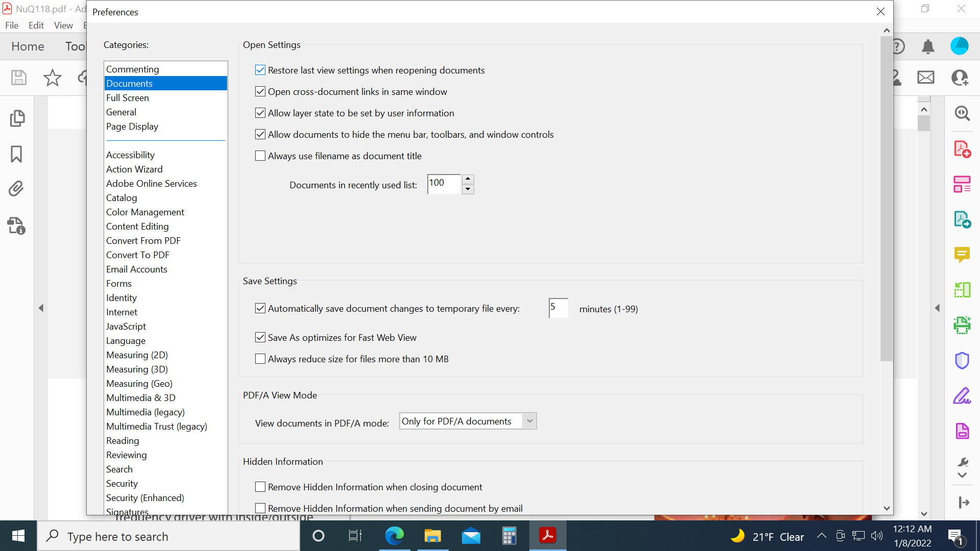The image size is (980, 551).
Task: Disable Save As optimizes for Fast Web View
Action: tap(260, 337)
